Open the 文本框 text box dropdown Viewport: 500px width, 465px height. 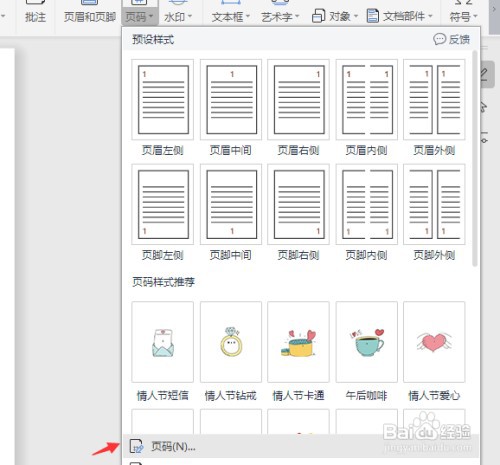tap(231, 17)
